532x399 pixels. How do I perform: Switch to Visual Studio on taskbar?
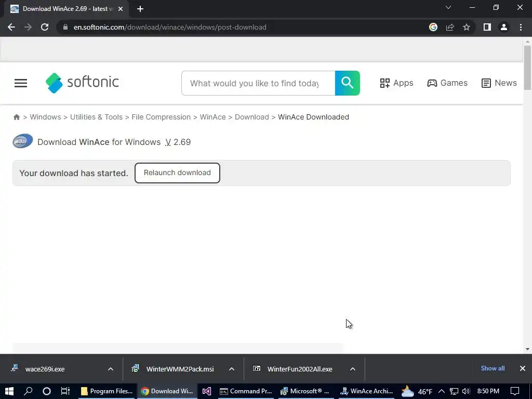click(207, 391)
